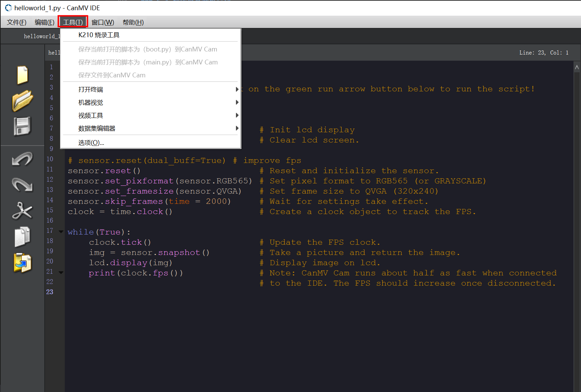
Task: Expand the 打开终端 submenu
Action: [x=150, y=89]
